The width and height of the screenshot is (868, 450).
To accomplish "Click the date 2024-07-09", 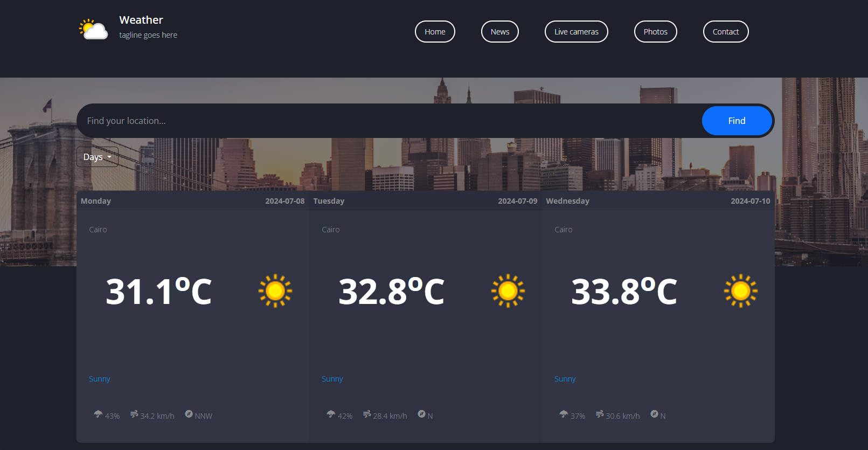I will point(518,201).
